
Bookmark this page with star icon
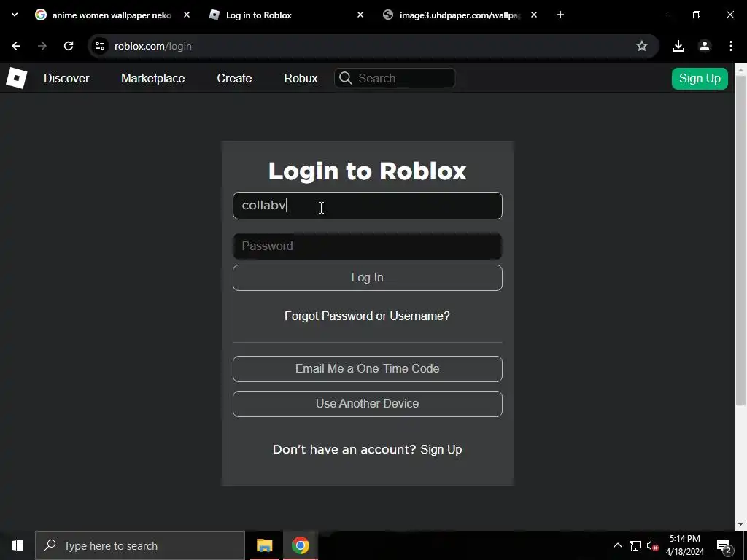tap(642, 46)
